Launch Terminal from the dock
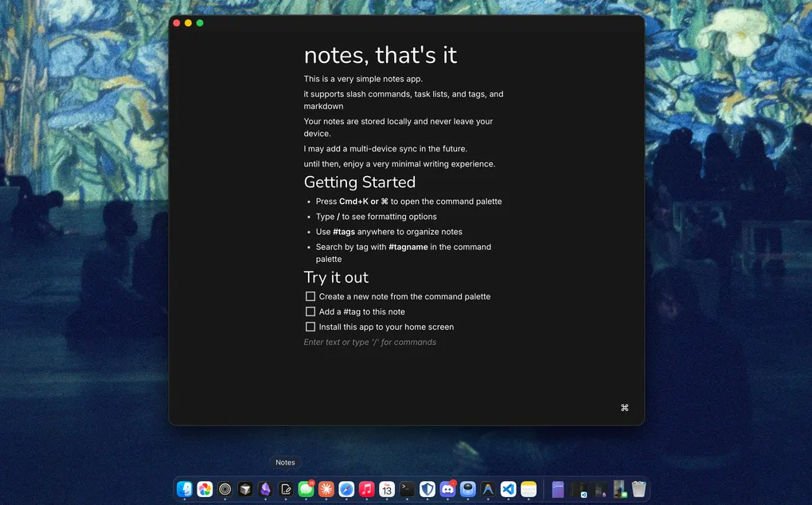This screenshot has width=812, height=505. coord(407,489)
